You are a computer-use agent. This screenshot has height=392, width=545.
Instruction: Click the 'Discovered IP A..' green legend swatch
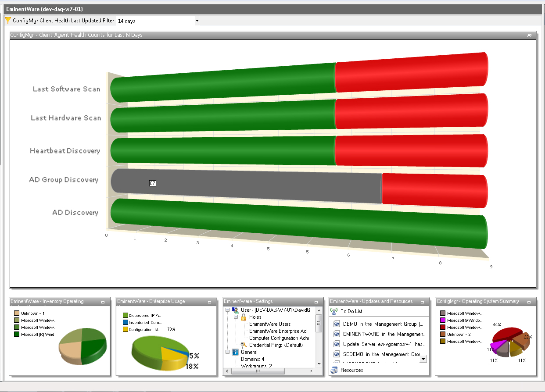tap(125, 315)
